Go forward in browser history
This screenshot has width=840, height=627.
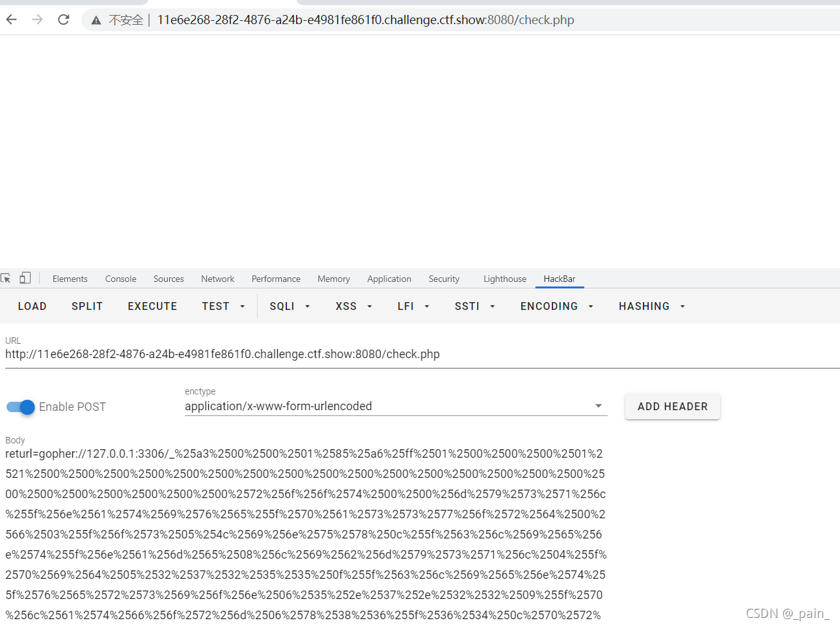point(37,20)
